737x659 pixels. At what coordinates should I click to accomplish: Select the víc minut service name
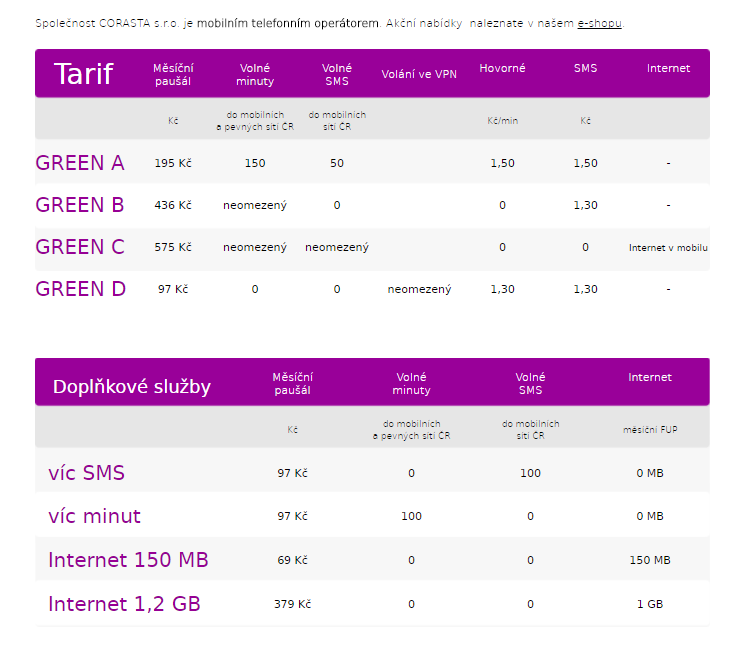coord(95,516)
